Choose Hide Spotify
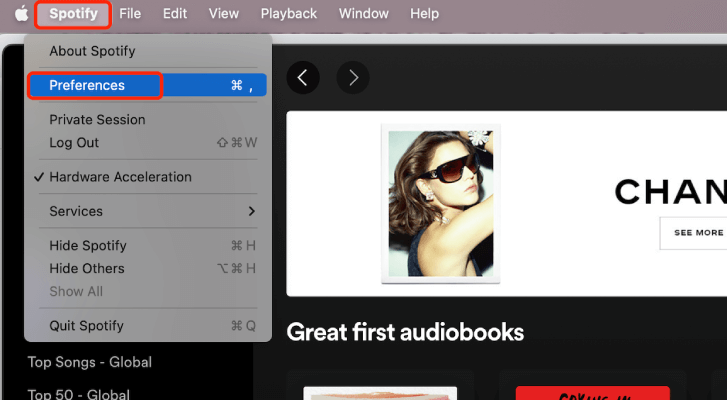This screenshot has width=727, height=400. [88, 246]
